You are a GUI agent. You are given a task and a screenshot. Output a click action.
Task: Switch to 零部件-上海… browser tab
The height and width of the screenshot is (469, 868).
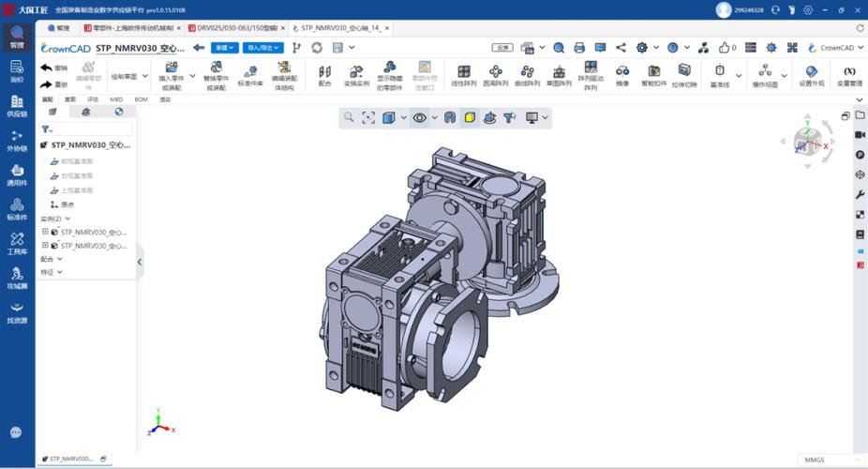coord(132,28)
